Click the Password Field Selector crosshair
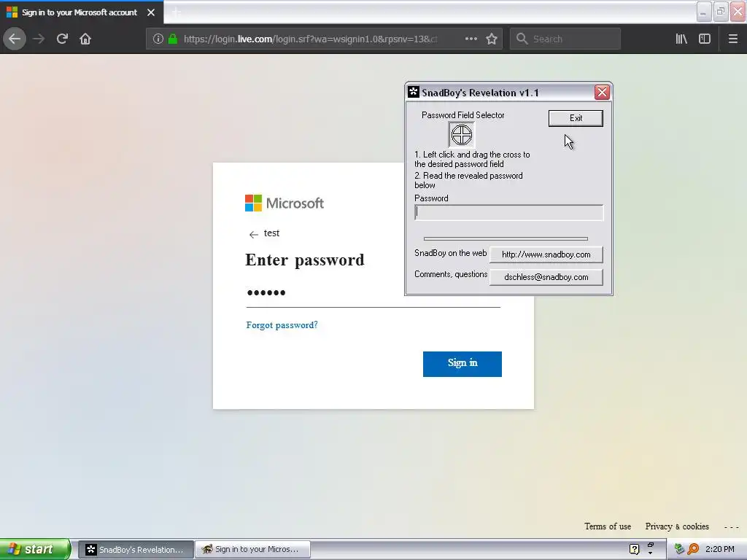 click(x=461, y=135)
